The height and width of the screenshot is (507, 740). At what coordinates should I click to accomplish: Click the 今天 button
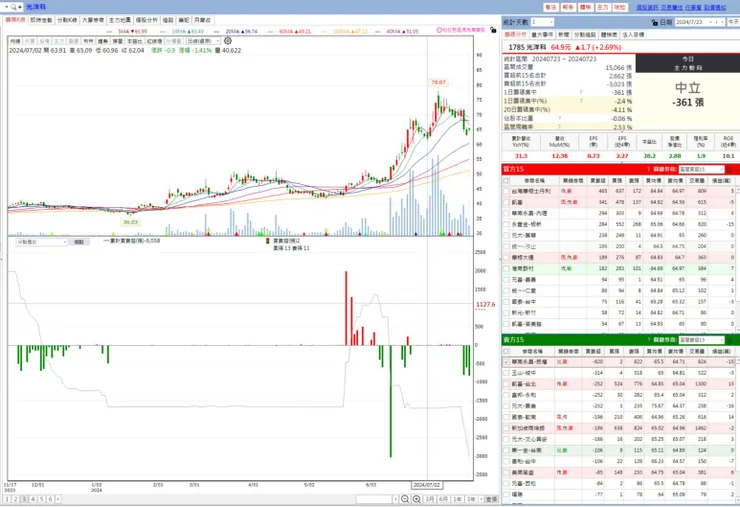point(733,22)
